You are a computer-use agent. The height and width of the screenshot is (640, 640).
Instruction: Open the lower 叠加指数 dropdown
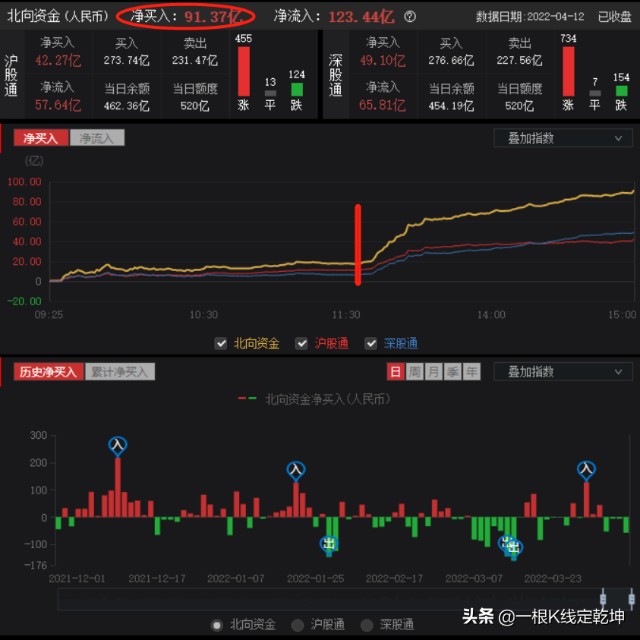(563, 371)
